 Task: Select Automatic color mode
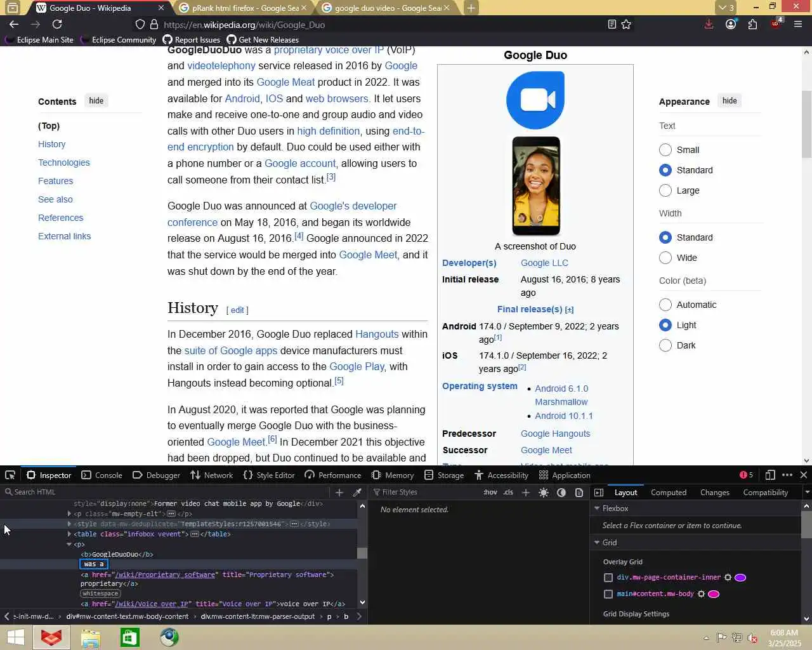[665, 305]
